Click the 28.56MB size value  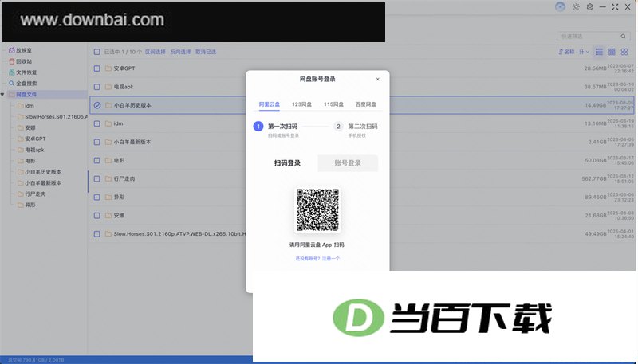pyautogui.click(x=595, y=68)
